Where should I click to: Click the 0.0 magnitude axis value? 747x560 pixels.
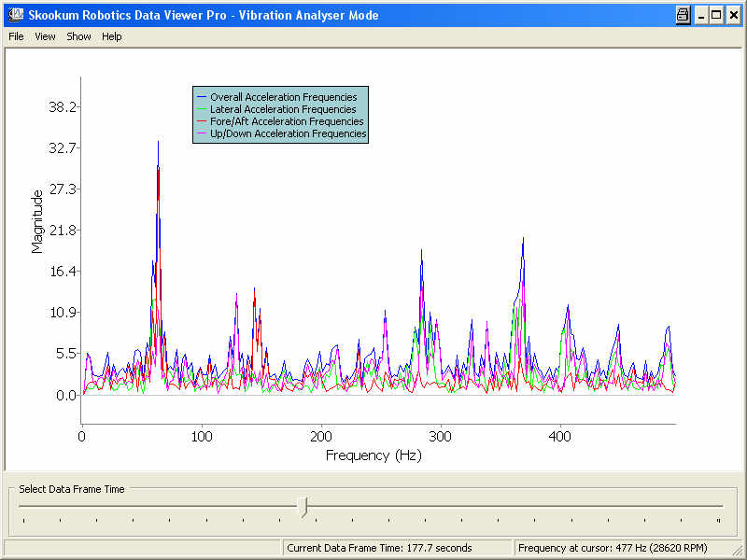(66, 395)
